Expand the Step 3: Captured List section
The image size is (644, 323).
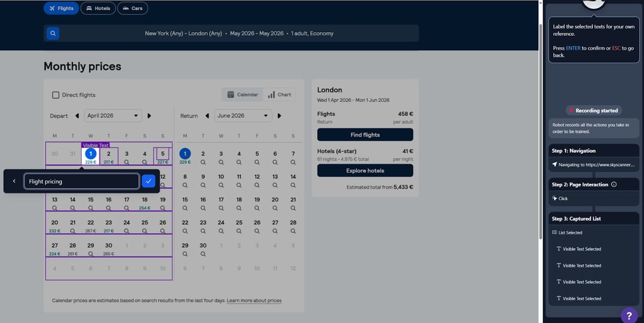pos(594,218)
